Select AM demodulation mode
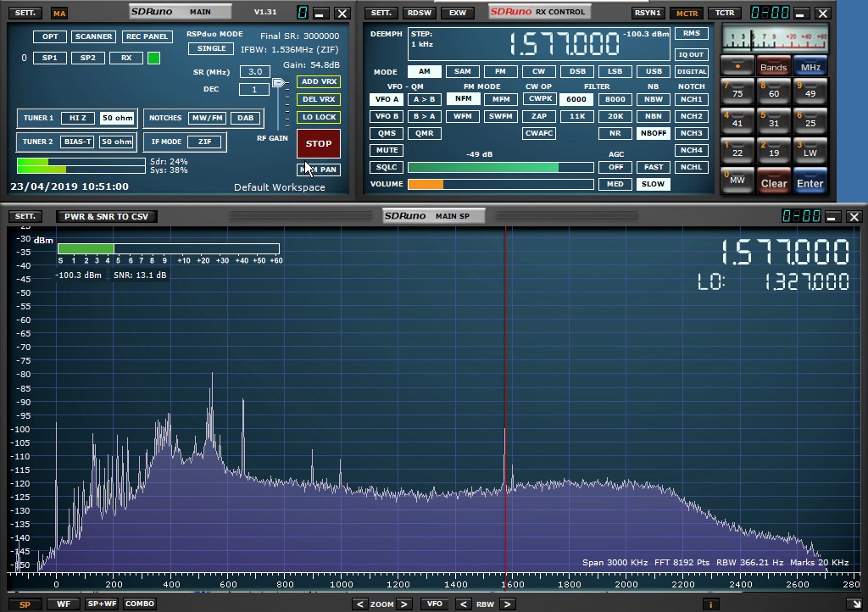 pos(424,71)
